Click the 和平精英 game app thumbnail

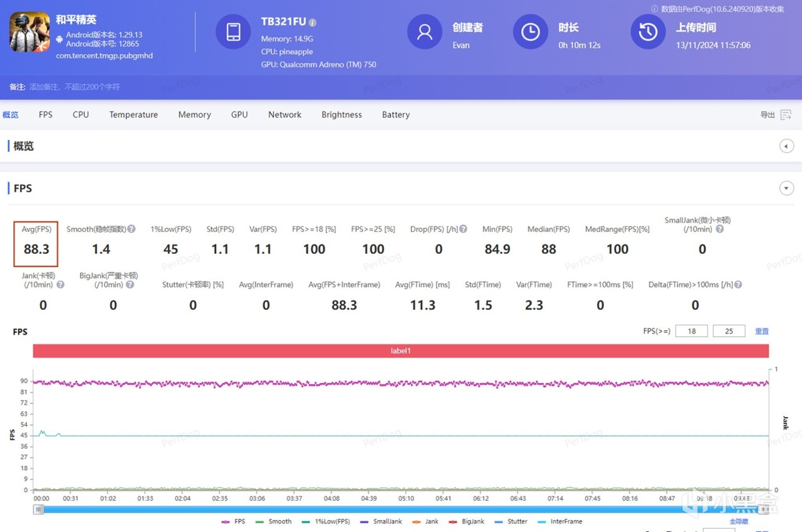pyautogui.click(x=29, y=32)
